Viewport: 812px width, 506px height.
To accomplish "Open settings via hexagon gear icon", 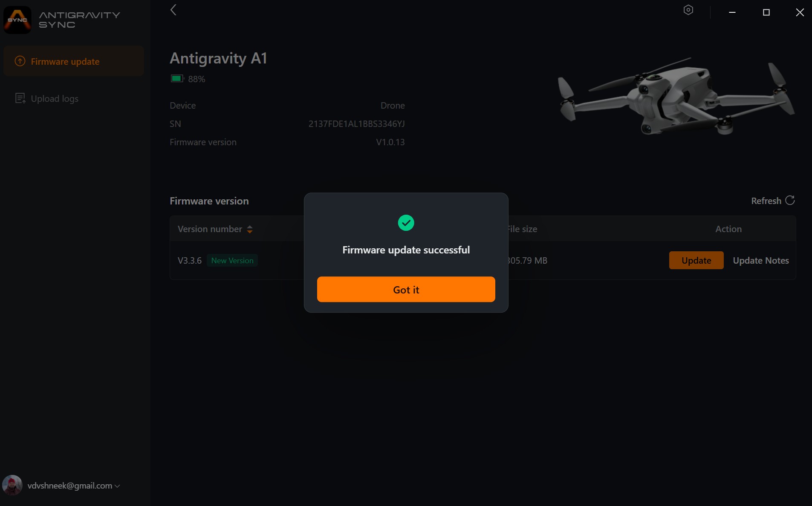I will tap(688, 10).
